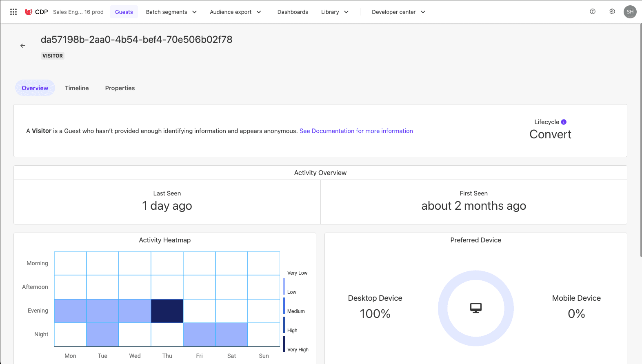Switch to the Timeline tab
This screenshot has height=364, width=642.
click(x=77, y=88)
